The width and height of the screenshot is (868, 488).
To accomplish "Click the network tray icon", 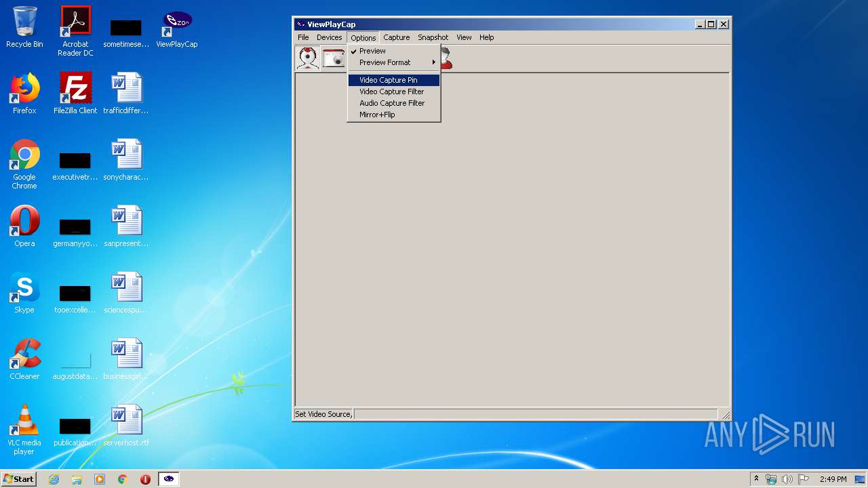I will 771,479.
